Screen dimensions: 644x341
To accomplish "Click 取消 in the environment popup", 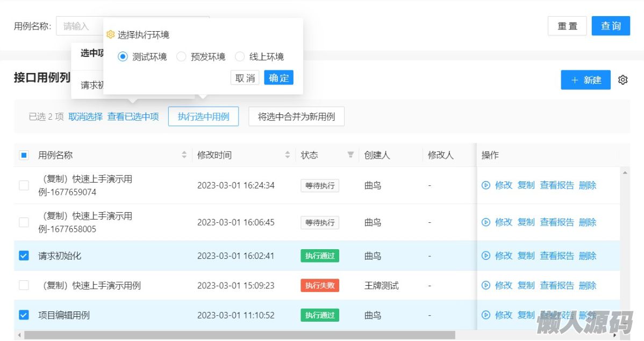I will point(245,78).
